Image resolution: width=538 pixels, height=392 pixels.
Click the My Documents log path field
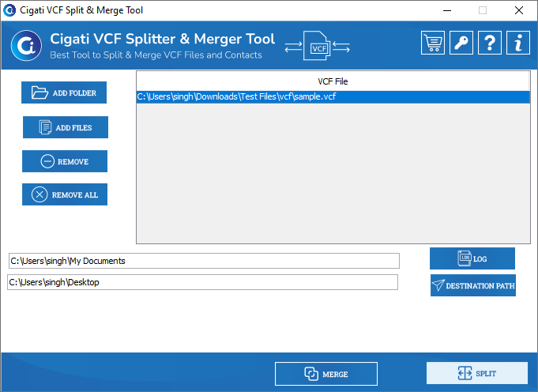point(204,261)
